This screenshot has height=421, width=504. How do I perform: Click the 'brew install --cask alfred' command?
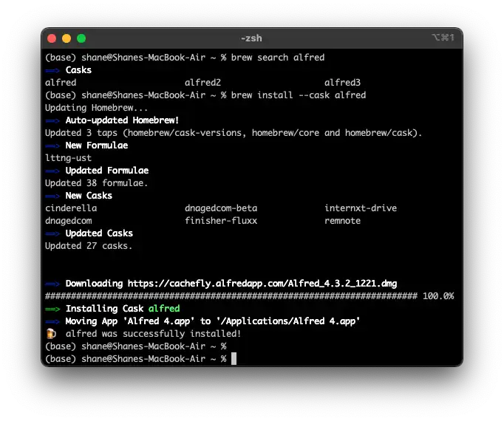(x=299, y=95)
